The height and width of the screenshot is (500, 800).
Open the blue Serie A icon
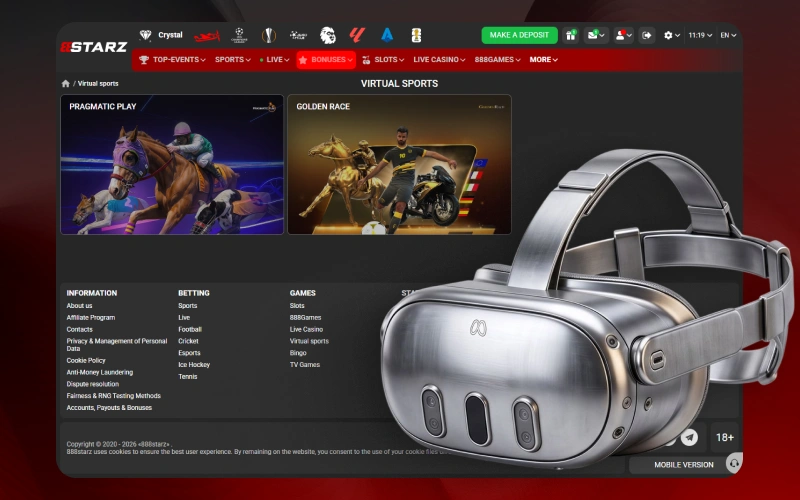(x=387, y=35)
